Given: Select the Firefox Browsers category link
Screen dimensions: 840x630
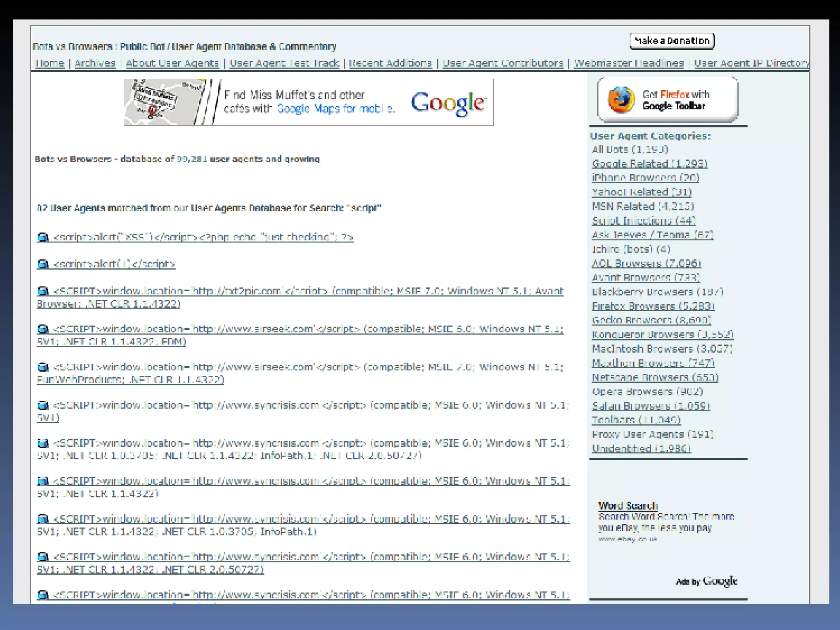Looking at the screenshot, I should [x=653, y=306].
